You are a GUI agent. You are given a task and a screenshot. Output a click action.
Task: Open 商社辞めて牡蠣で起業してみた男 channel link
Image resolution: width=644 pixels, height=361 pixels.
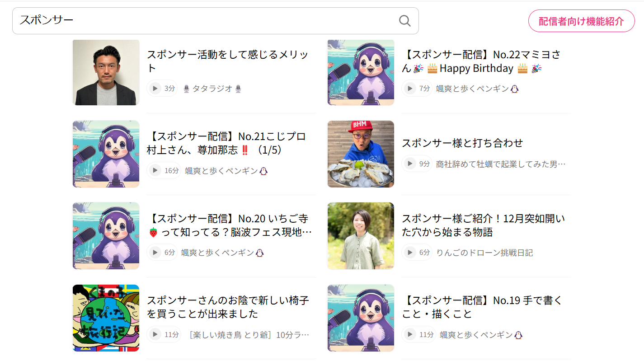pyautogui.click(x=501, y=164)
